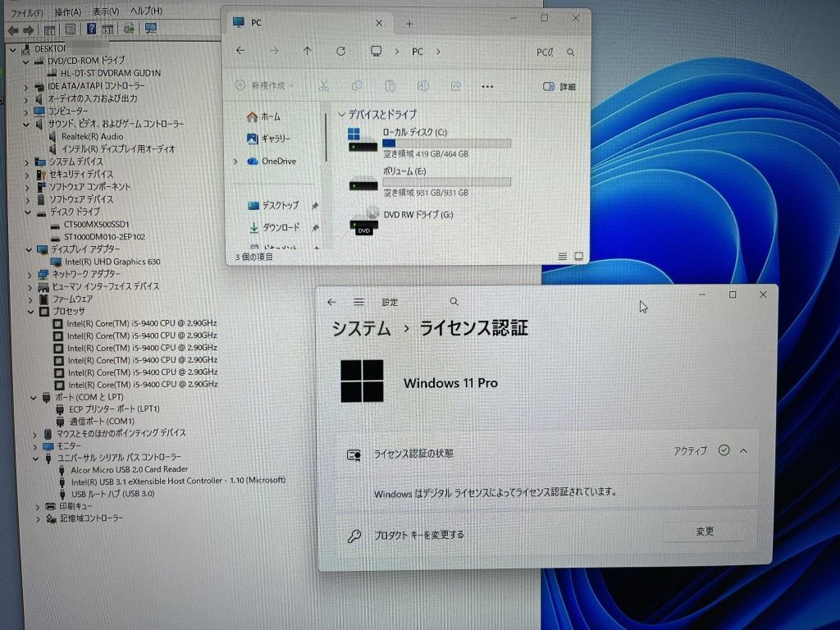Select ローカル ディスク (C:) drive
Image resolution: width=840 pixels, height=630 pixels.
pyautogui.click(x=430, y=143)
